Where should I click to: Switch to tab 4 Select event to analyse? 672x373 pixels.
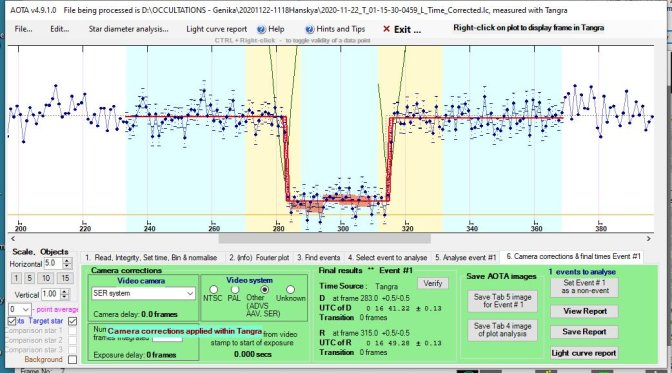pyautogui.click(x=387, y=258)
